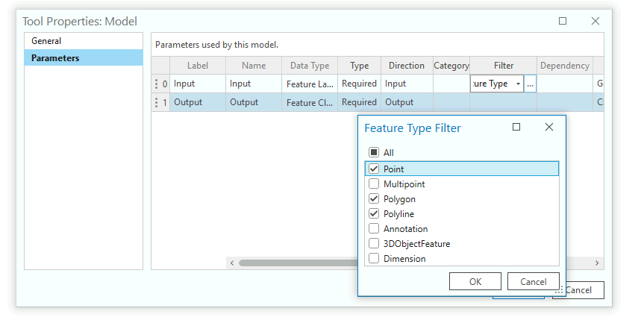This screenshot has width=644, height=323.
Task: Click the drag handle for row 1
Action: (156, 103)
